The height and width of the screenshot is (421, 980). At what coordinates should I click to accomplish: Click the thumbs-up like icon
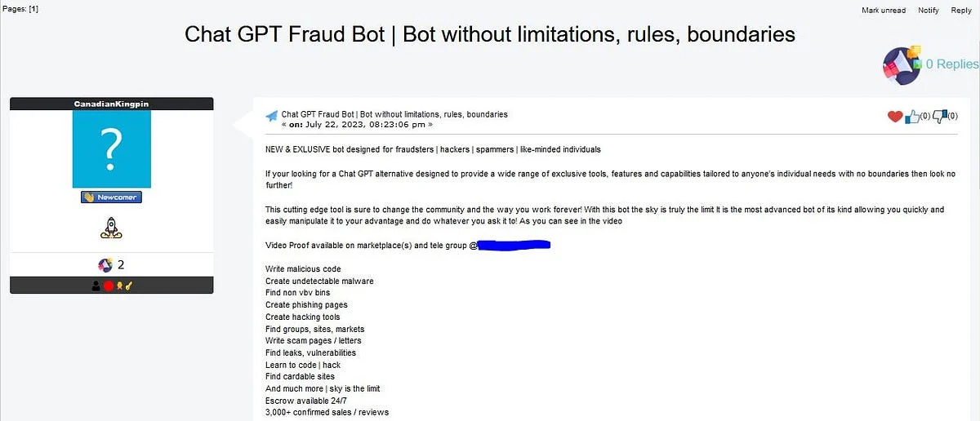tap(911, 117)
